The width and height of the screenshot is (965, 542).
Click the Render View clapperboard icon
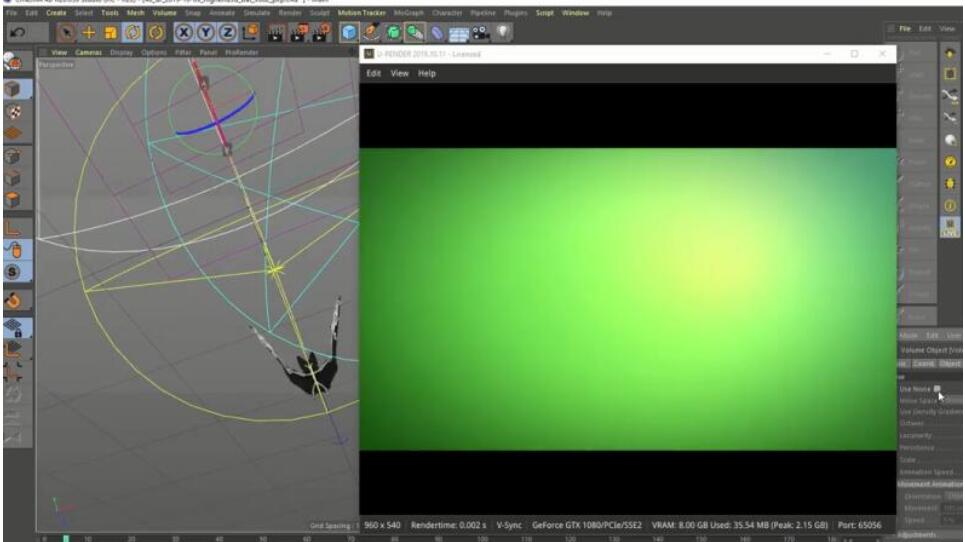pos(276,33)
